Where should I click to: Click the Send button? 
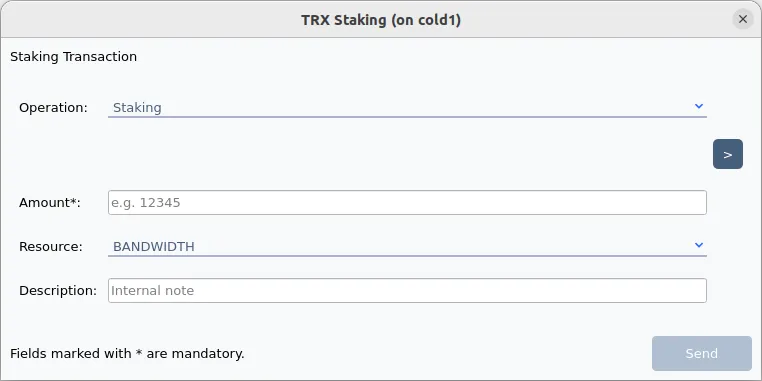pos(702,353)
